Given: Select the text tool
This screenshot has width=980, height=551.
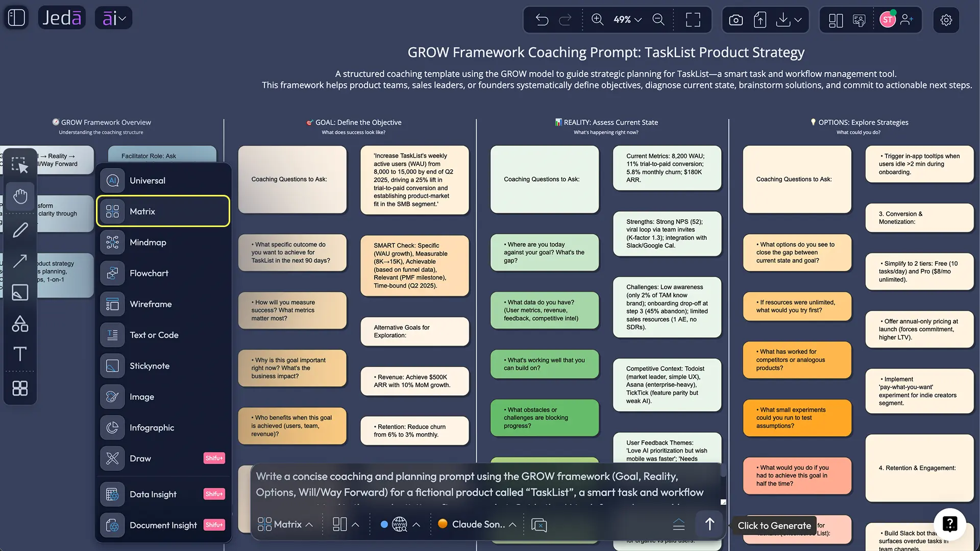Looking at the screenshot, I should 20,354.
